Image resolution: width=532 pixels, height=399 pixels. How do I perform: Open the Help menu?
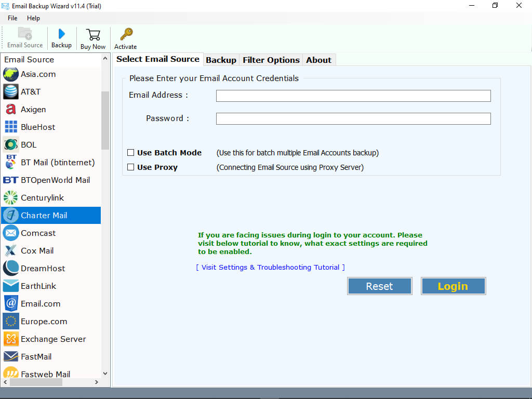point(33,18)
